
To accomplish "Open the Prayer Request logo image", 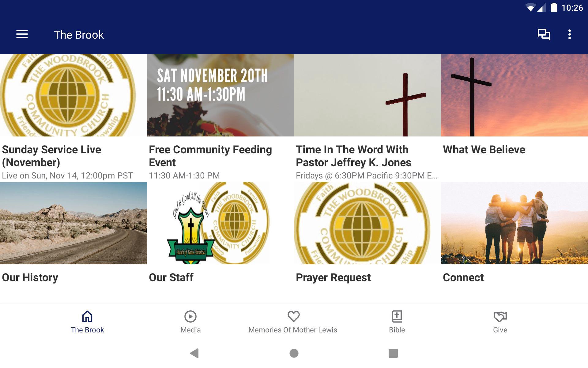I will pos(367,223).
